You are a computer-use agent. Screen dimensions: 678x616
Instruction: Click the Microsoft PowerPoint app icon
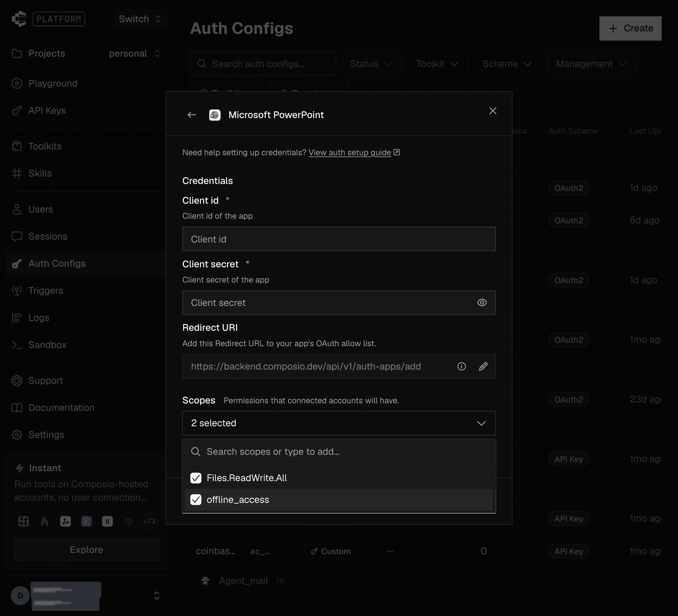click(215, 115)
